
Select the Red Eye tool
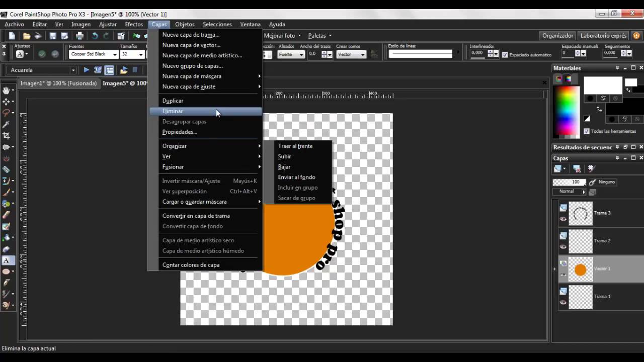pos(7,158)
